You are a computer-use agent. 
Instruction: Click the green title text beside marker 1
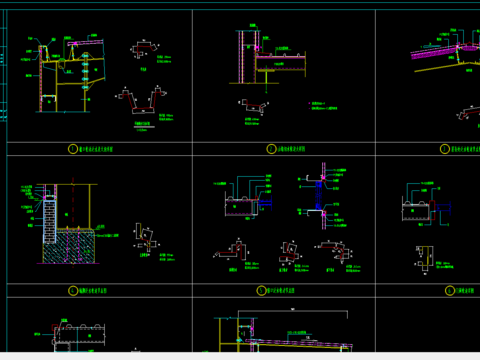(96, 149)
